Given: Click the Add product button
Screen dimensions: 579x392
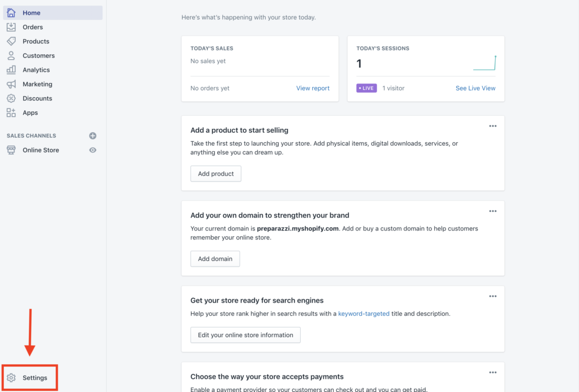Looking at the screenshot, I should [216, 174].
